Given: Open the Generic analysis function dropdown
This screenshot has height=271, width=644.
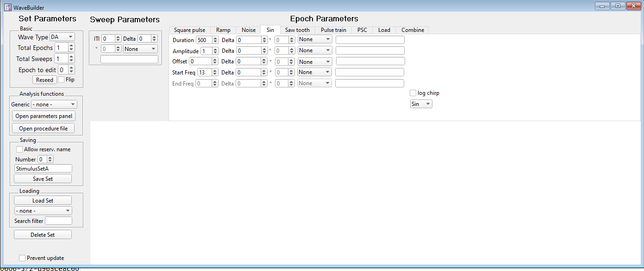Looking at the screenshot, I should tap(53, 104).
